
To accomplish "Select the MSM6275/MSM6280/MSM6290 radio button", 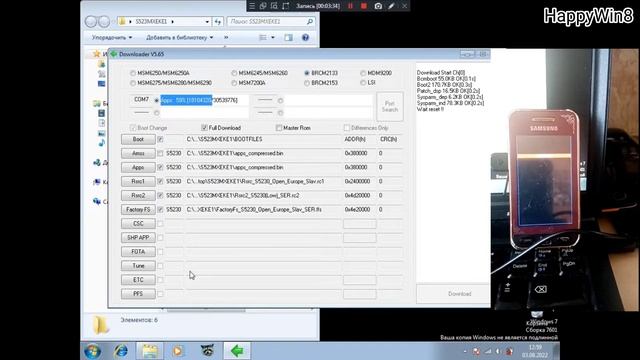I will click(133, 83).
